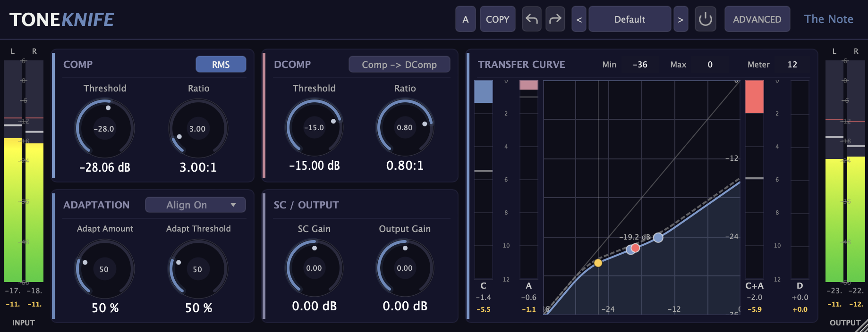Click the Adapt Threshold knob

(198, 269)
